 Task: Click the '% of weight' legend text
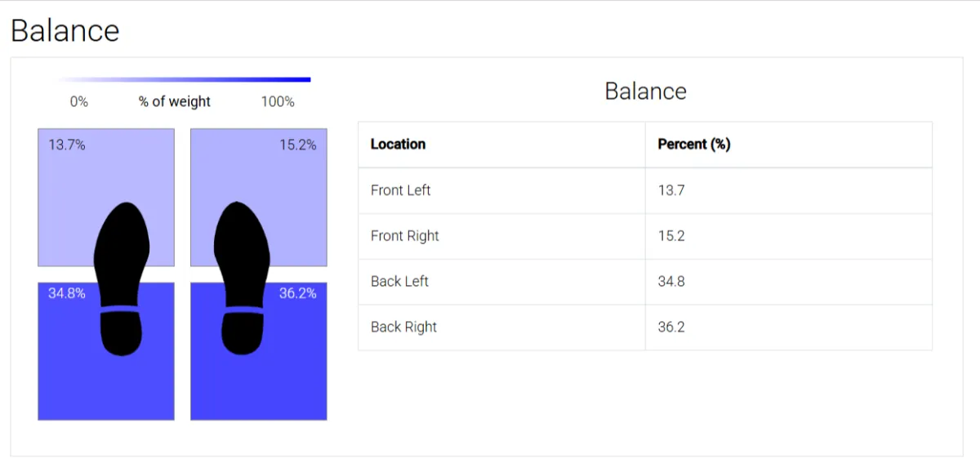[175, 101]
